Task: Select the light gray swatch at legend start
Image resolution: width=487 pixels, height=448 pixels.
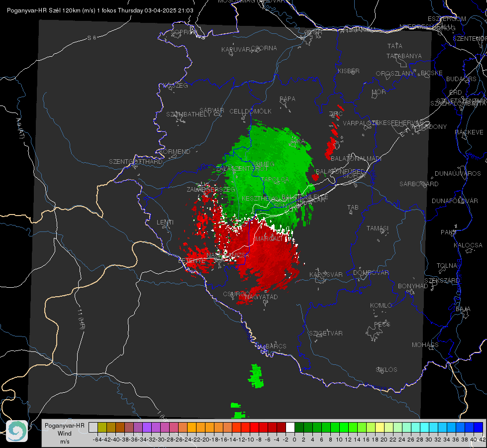Action: 93,427
